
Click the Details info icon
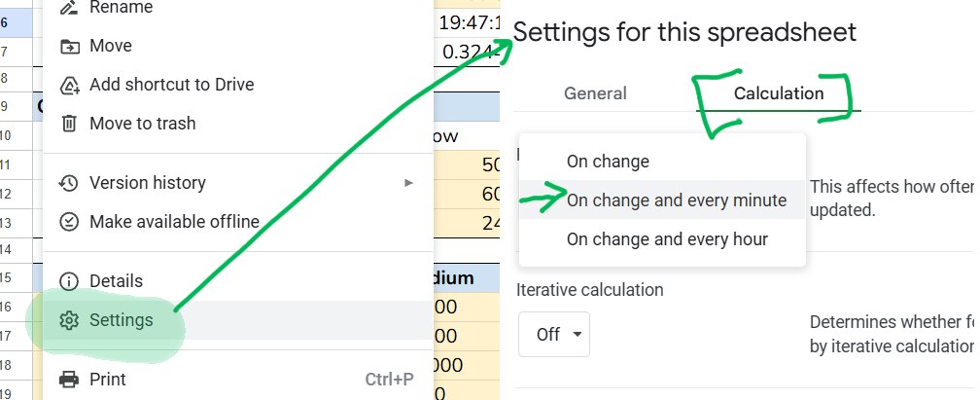click(x=69, y=281)
